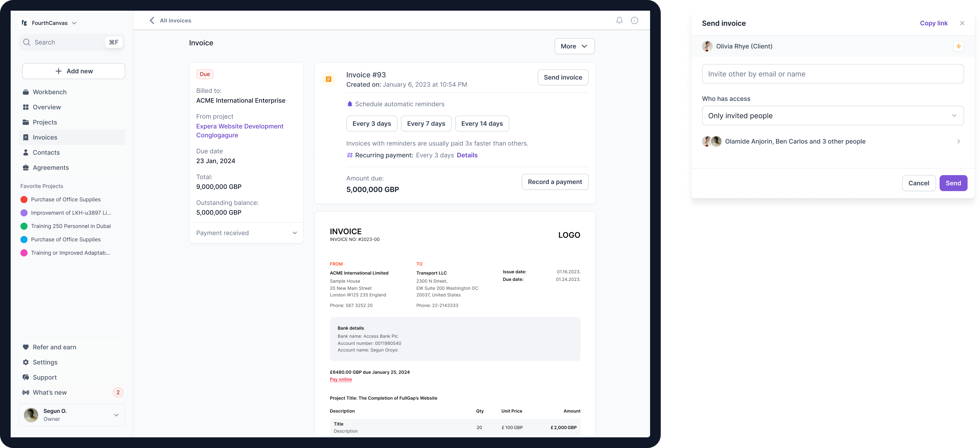Click the Refer and earn heart icon

click(x=26, y=347)
